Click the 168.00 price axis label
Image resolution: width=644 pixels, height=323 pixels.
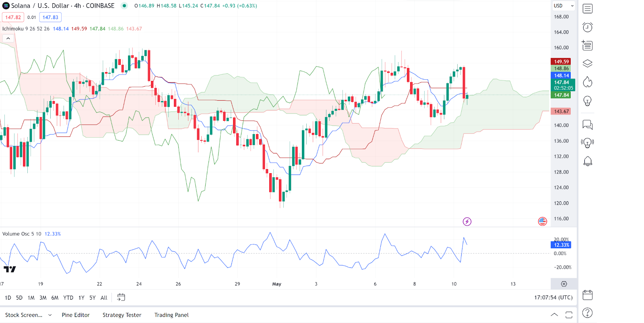click(561, 17)
